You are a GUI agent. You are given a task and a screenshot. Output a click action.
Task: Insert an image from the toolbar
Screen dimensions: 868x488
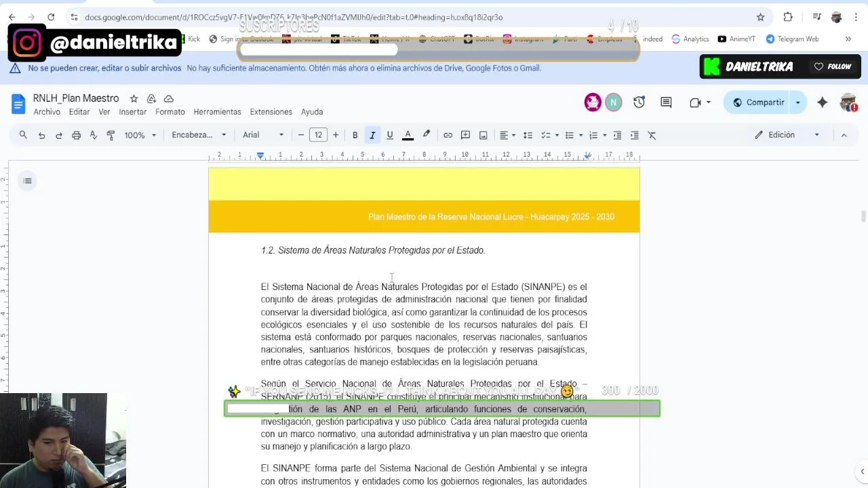click(483, 135)
